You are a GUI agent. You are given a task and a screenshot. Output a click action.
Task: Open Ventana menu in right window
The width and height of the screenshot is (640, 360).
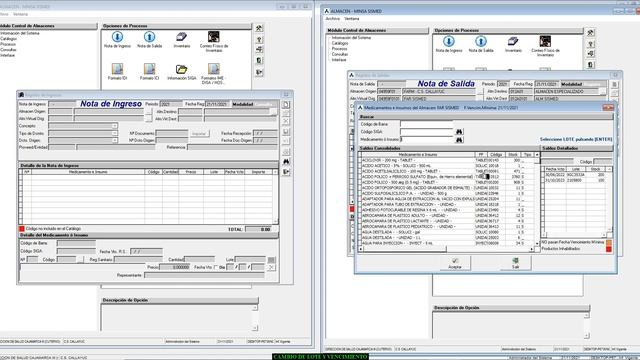tap(351, 19)
